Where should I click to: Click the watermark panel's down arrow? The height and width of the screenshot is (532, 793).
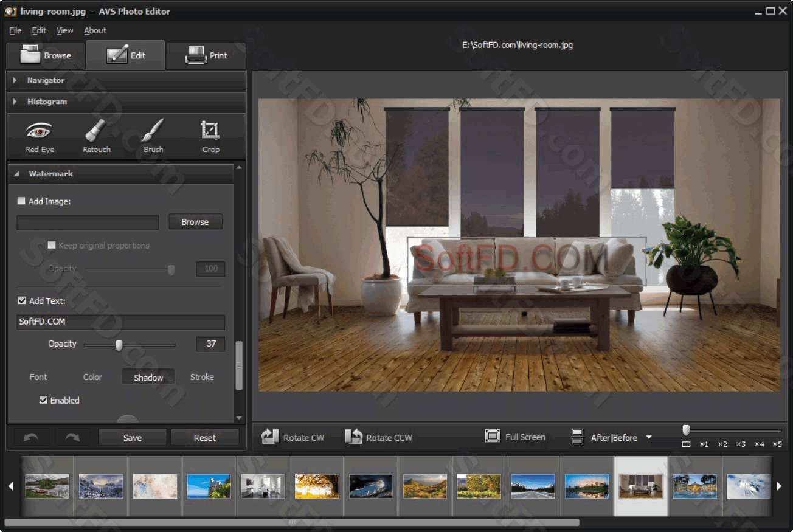[239, 418]
